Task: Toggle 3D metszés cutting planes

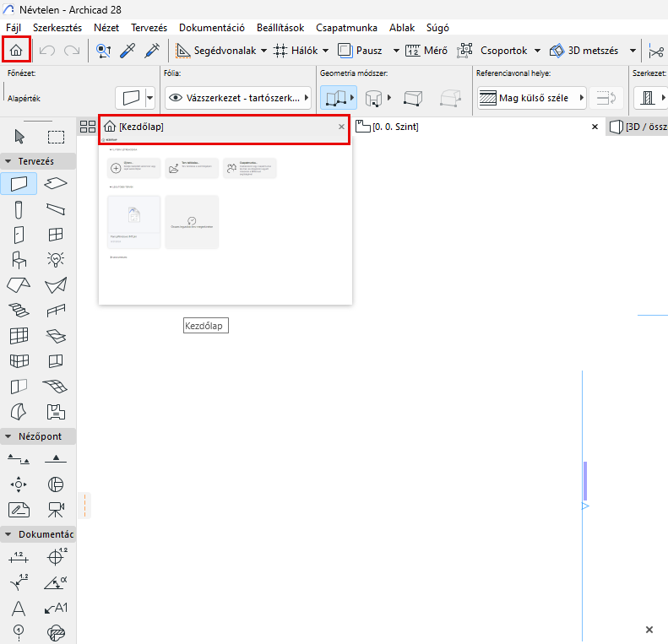Action: 584,51
